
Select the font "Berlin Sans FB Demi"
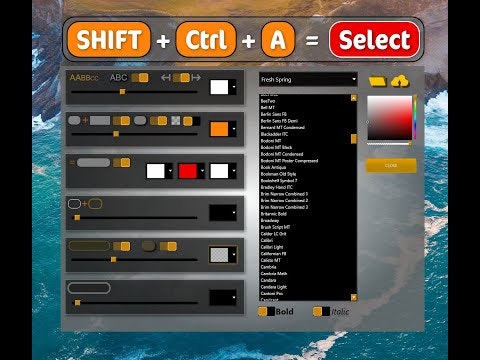[x=279, y=121]
